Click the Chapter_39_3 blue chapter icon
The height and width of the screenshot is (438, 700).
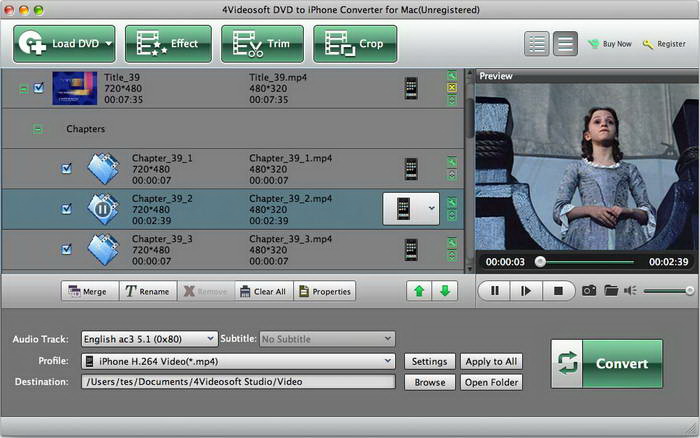click(x=103, y=250)
